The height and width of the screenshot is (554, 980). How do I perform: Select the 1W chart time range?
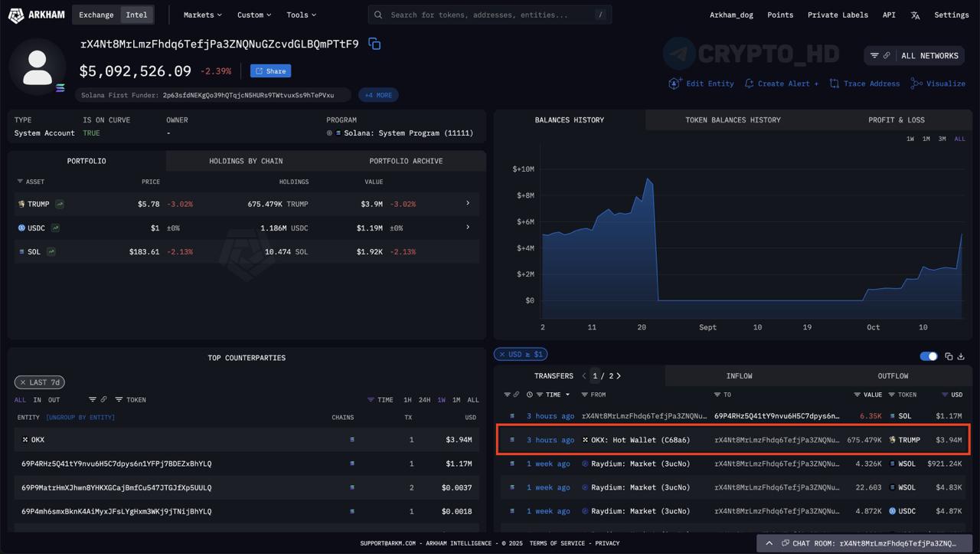pos(910,139)
